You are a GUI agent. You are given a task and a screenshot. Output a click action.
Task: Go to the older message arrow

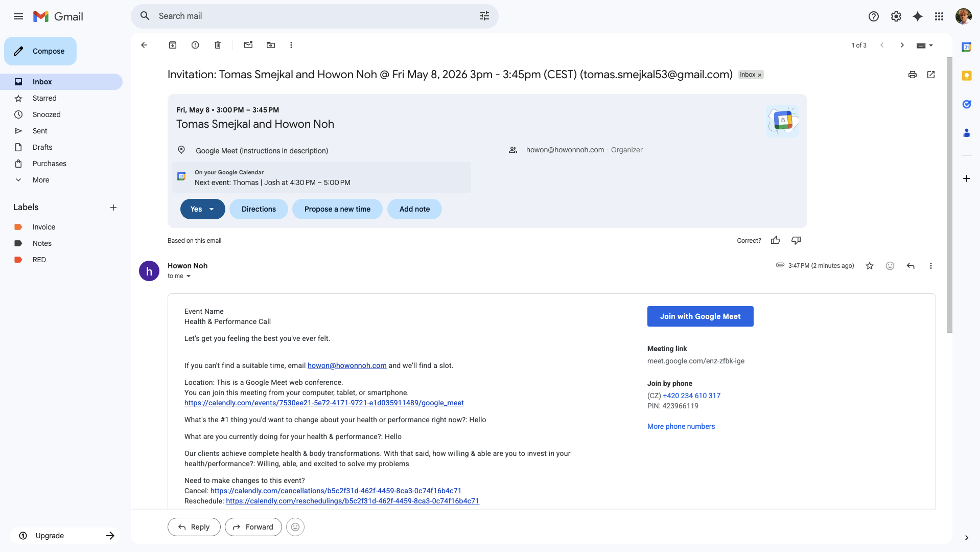click(x=902, y=45)
